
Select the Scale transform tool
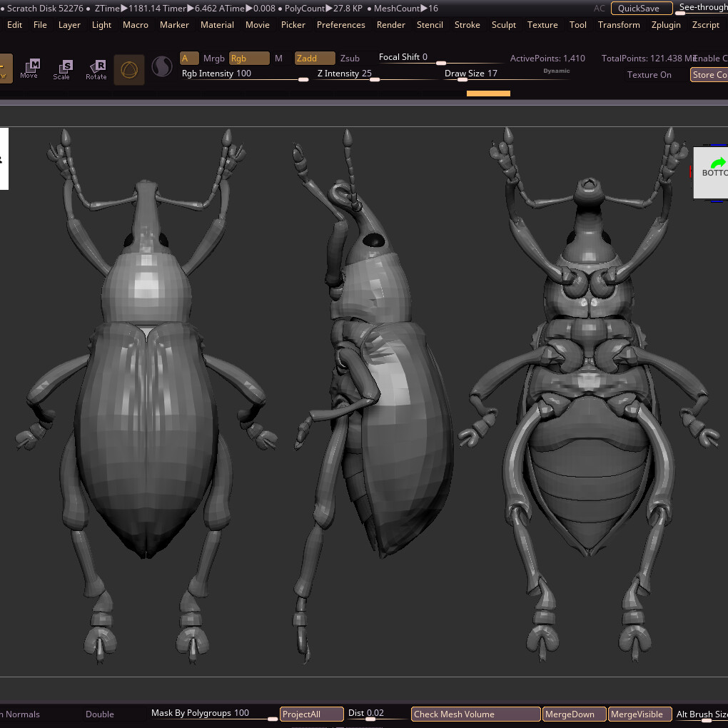point(62,69)
